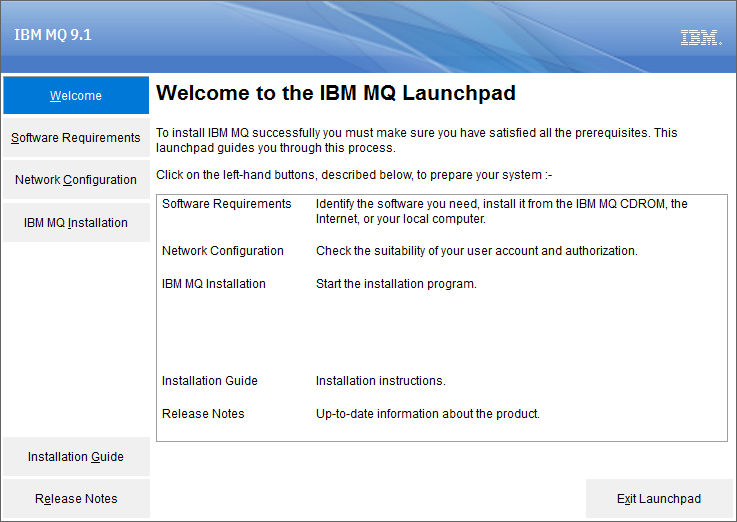Select the Welcome tab in sidebar
This screenshot has width=737, height=522.
(76, 95)
